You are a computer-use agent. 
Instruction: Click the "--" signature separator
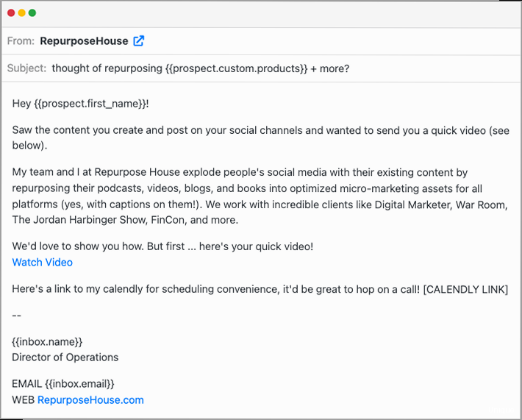(17, 316)
